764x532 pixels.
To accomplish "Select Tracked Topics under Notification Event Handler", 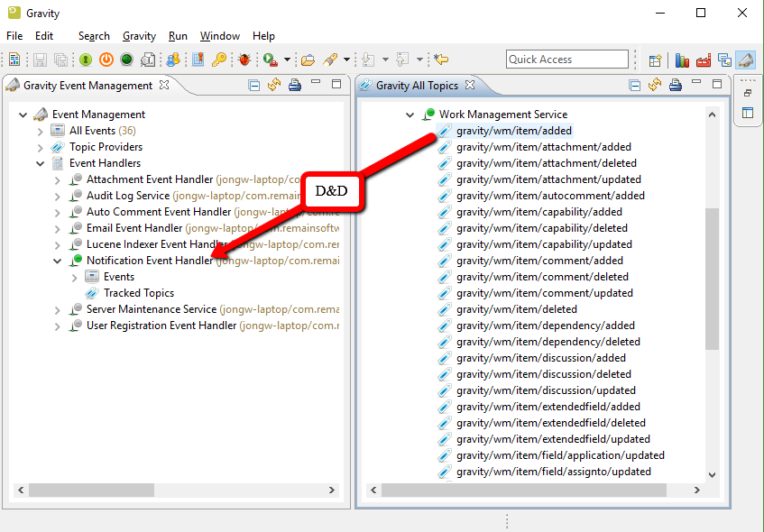I will (138, 293).
